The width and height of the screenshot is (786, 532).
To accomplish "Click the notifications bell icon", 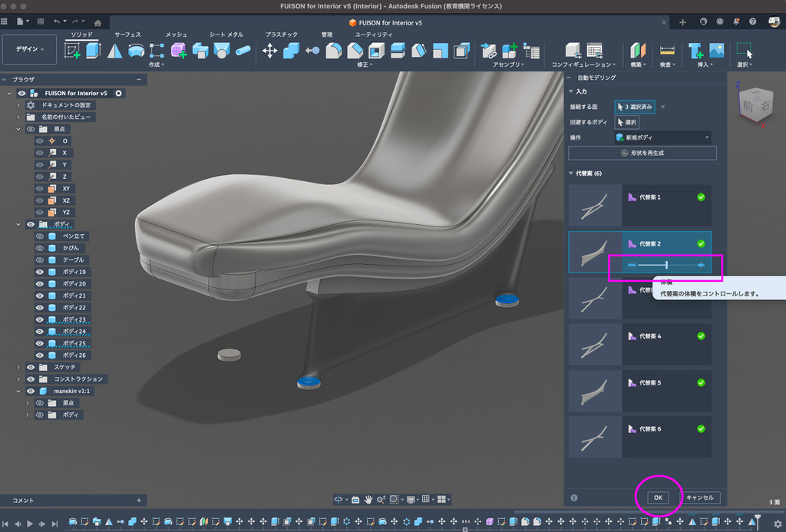I will pos(736,22).
